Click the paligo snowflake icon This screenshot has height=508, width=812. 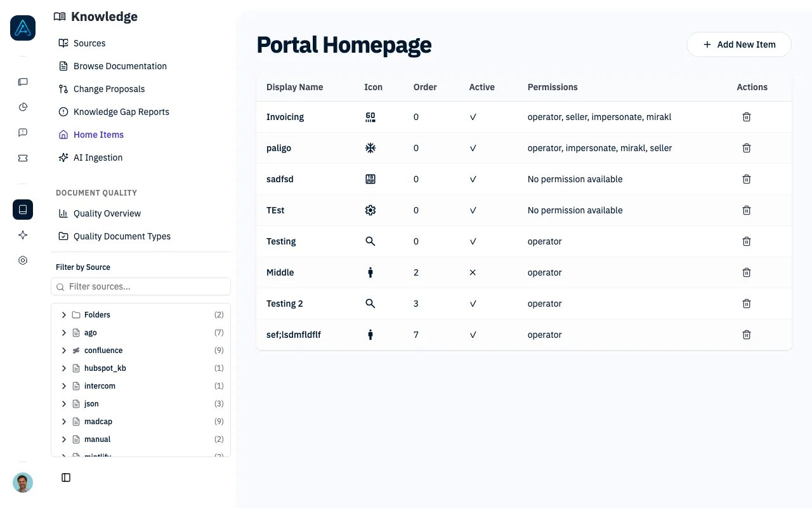point(370,148)
